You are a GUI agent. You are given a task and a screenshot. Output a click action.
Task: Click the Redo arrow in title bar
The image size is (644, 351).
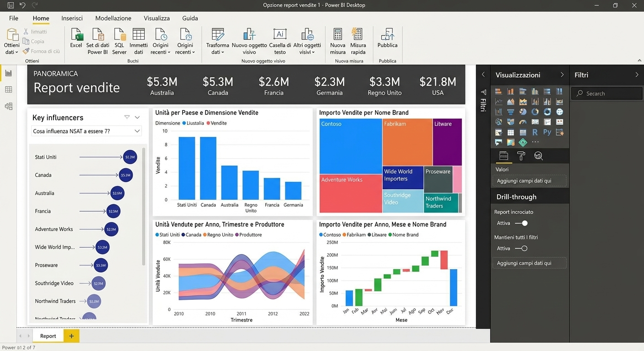(35, 5)
